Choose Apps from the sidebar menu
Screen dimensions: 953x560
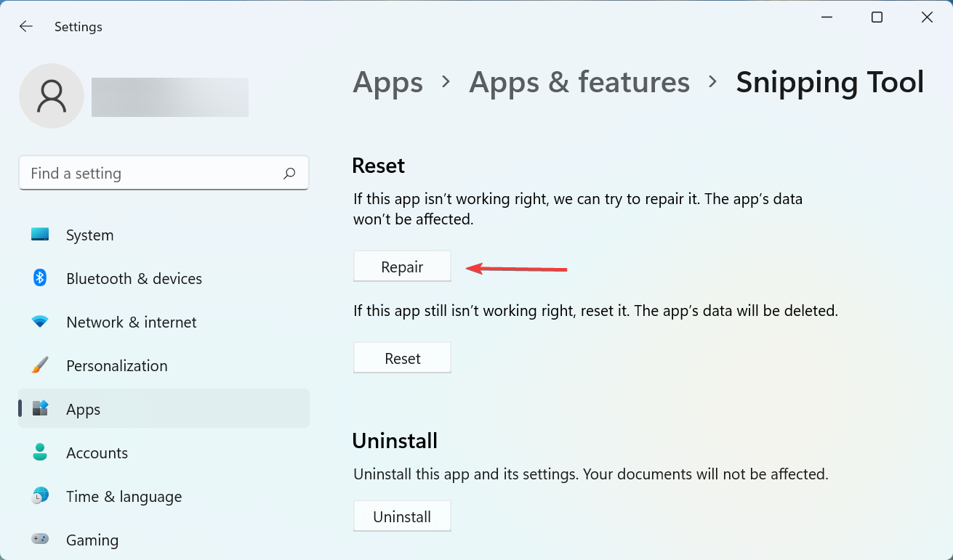pyautogui.click(x=83, y=409)
